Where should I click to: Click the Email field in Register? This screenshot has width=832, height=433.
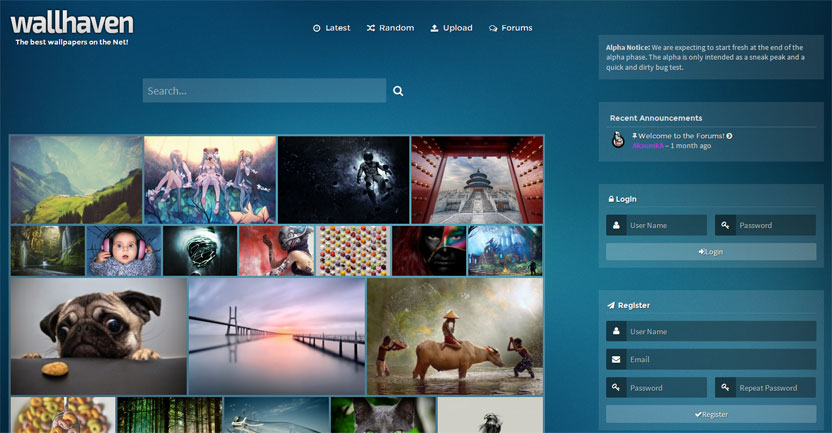[720, 360]
